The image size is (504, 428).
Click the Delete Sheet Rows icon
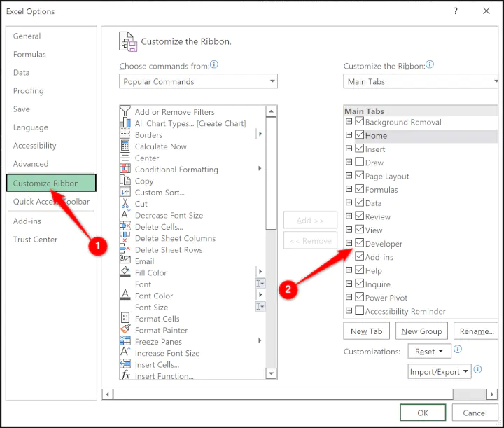[125, 249]
